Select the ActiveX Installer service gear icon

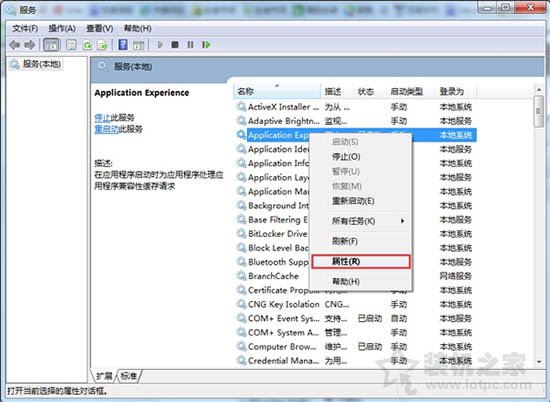(x=241, y=106)
